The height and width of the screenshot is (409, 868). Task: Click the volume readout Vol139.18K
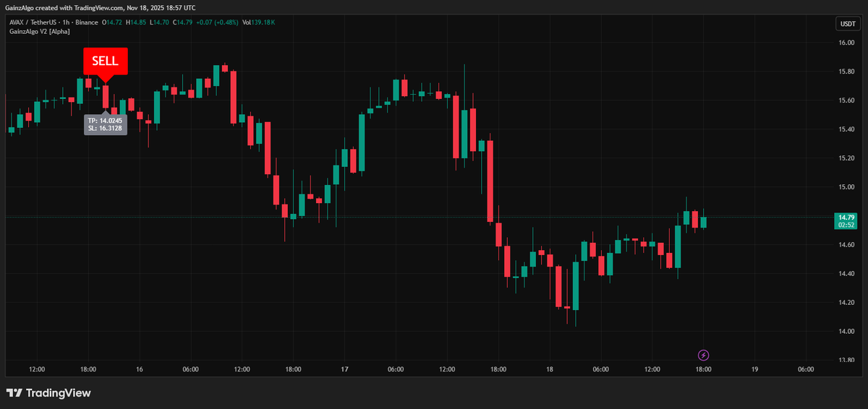tap(258, 22)
